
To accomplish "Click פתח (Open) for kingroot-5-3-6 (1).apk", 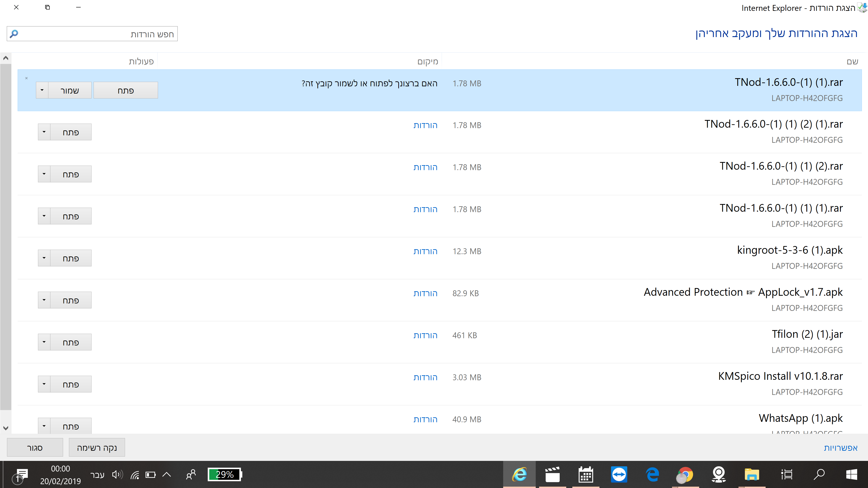I will (x=71, y=258).
